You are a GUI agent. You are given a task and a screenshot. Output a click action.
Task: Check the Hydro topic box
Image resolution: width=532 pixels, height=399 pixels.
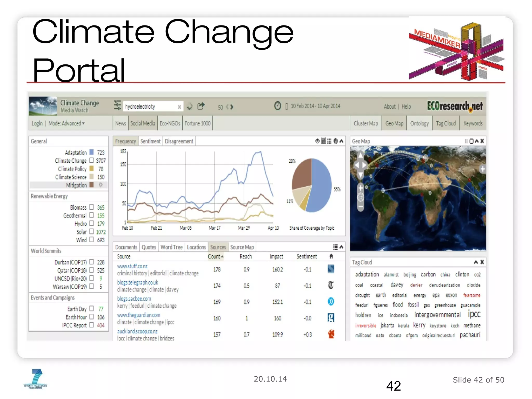point(91,223)
